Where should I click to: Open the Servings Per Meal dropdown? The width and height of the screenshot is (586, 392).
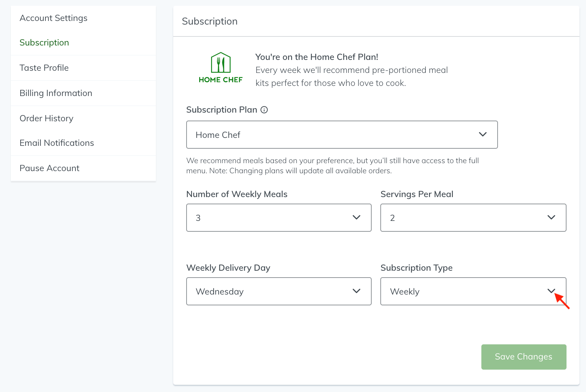(x=473, y=218)
